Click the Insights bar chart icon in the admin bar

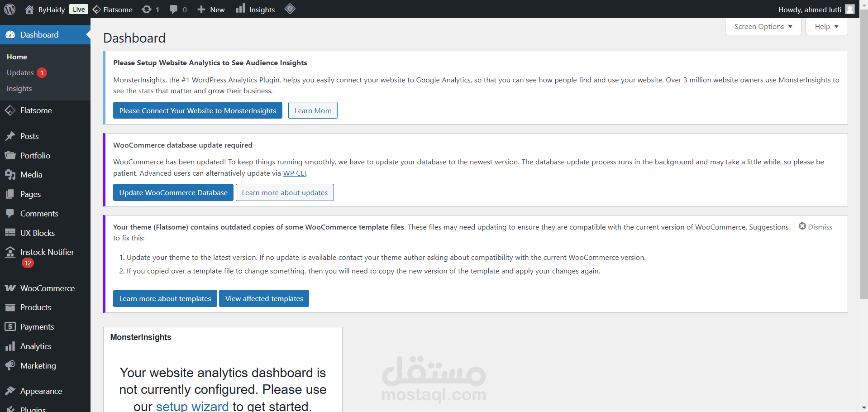click(241, 9)
